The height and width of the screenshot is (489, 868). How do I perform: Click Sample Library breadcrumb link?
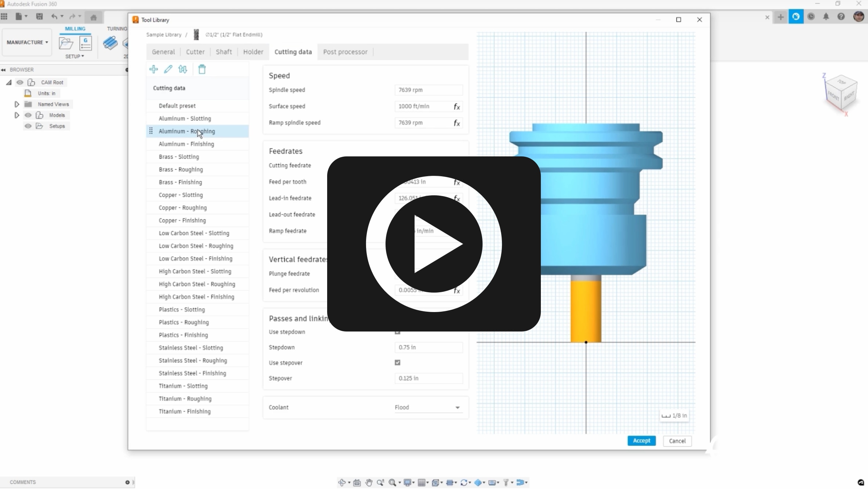click(164, 35)
